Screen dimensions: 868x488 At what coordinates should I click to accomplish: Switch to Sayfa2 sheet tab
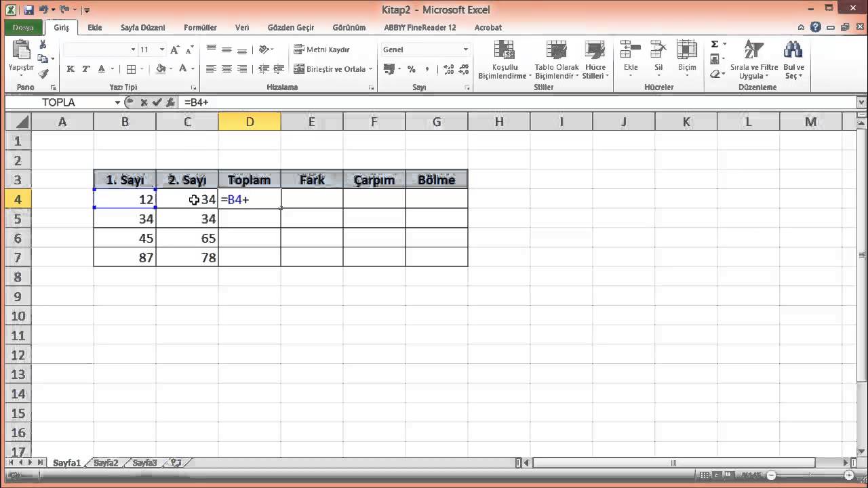coord(106,463)
